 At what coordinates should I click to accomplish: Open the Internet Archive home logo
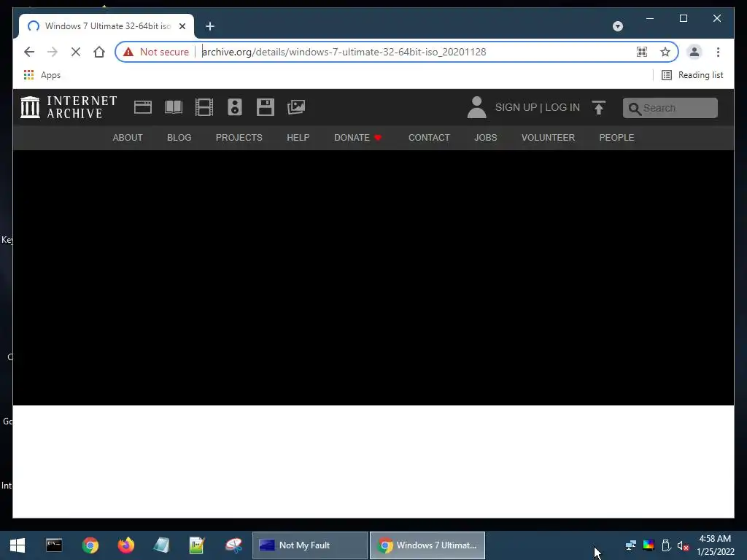click(69, 107)
